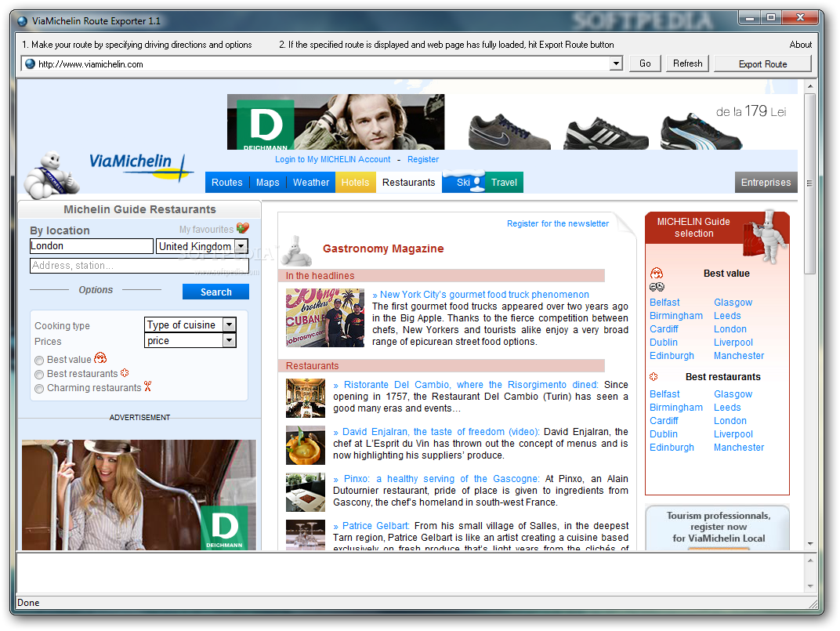Screen dimensions: 840x631
Task: Click the Pinxo restaurant thumbnail
Action: 306,492
